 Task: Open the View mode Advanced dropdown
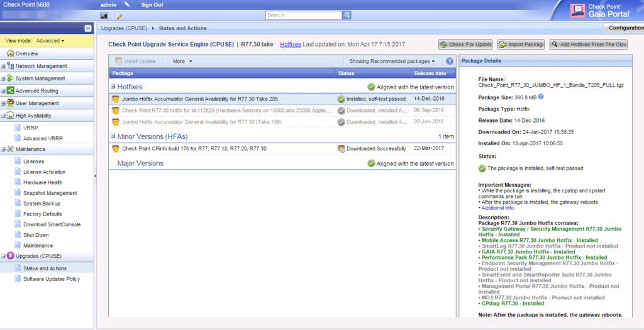(50, 41)
